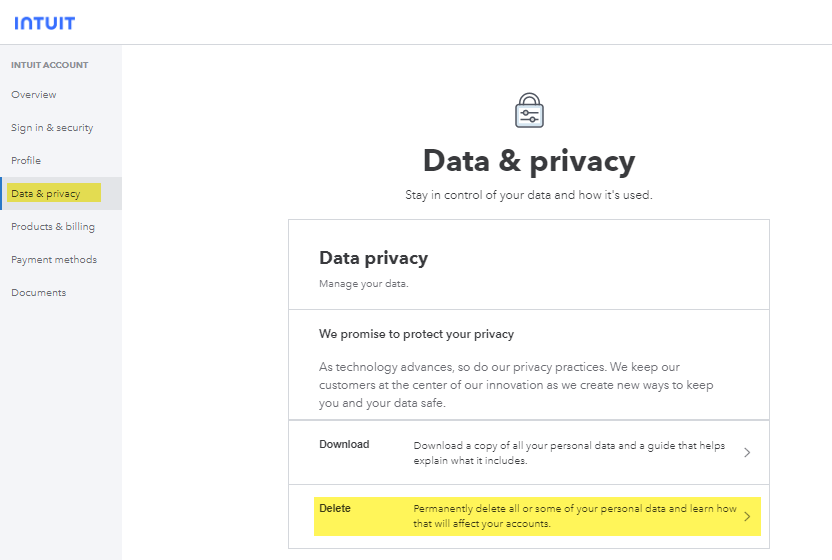Click the Manage your data subtitle
Viewport: 832px width, 560px height.
(364, 284)
